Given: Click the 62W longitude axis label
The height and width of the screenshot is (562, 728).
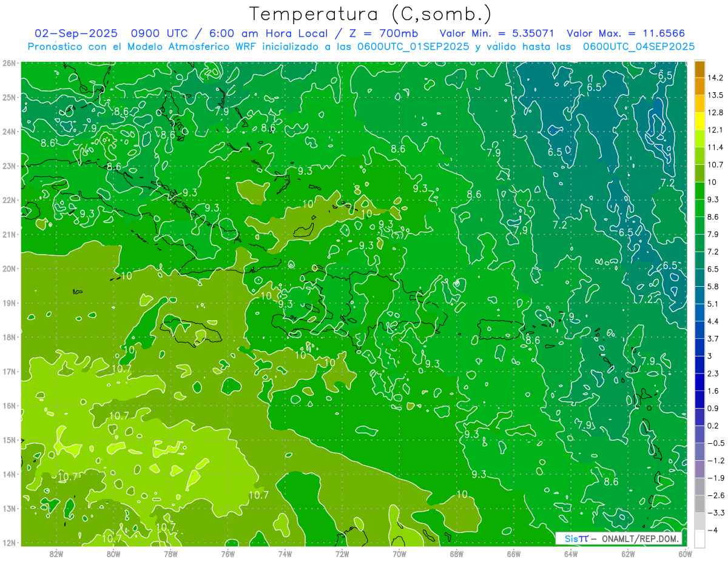Looking at the screenshot, I should tap(628, 554).
